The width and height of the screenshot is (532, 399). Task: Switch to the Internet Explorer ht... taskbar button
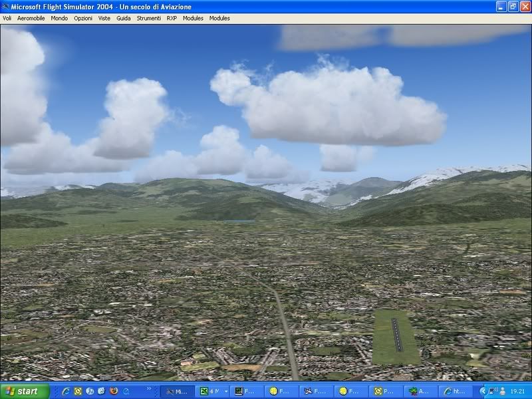click(x=456, y=392)
